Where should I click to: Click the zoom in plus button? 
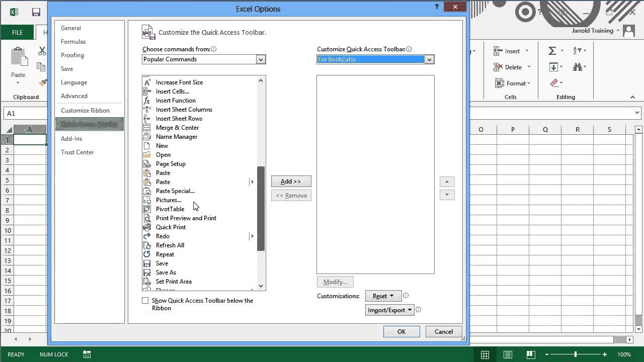605,354
